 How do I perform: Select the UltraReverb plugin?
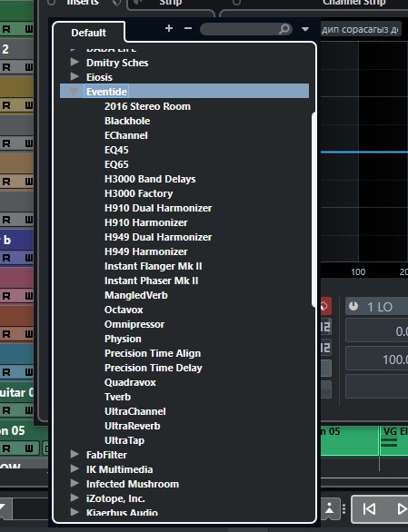point(132,426)
